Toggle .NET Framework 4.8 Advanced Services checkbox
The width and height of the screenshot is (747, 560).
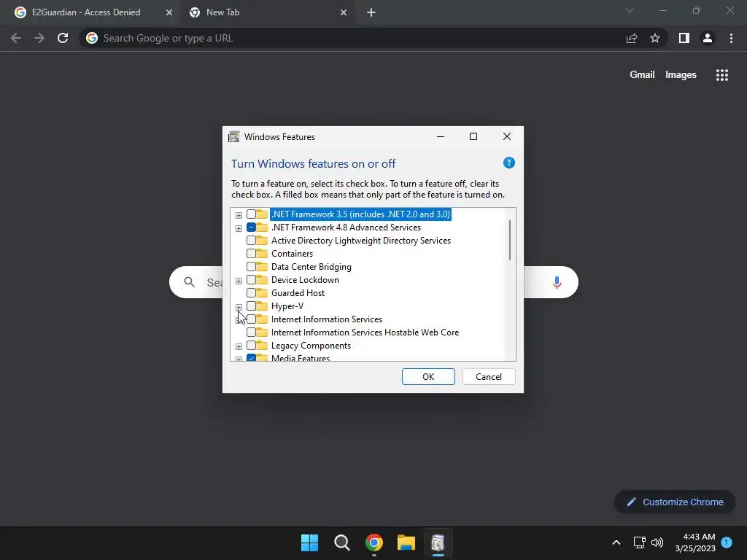pyautogui.click(x=251, y=227)
